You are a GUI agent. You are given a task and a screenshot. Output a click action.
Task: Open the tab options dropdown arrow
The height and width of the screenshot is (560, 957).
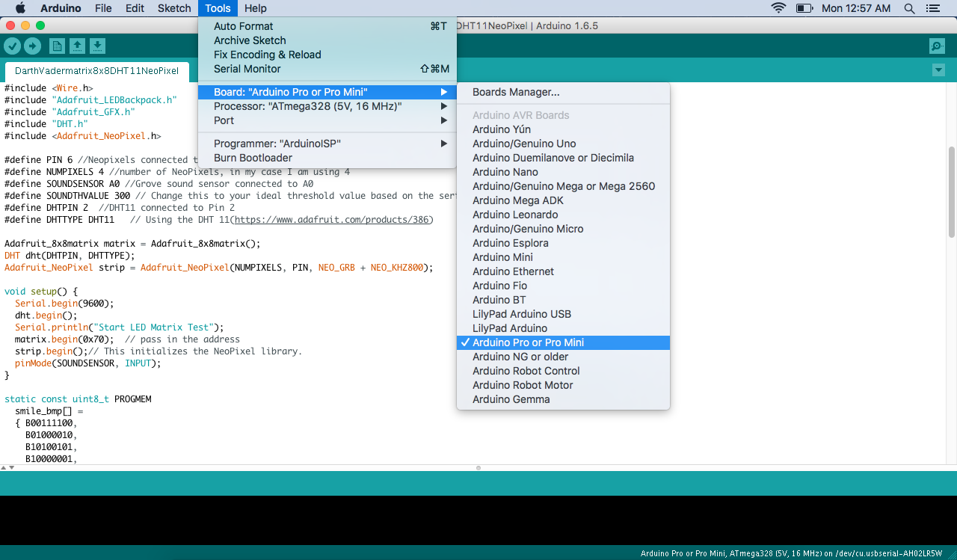coord(938,70)
